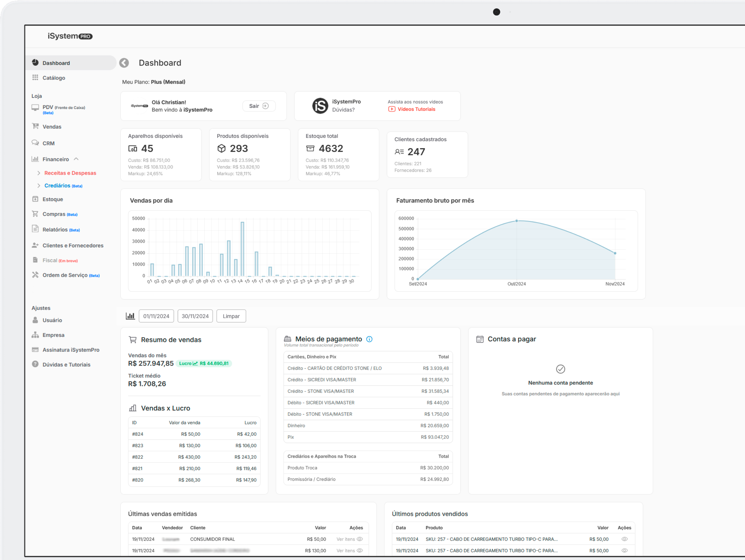Click the back arrow beside Dashboard title
The width and height of the screenshot is (745, 560).
click(124, 63)
